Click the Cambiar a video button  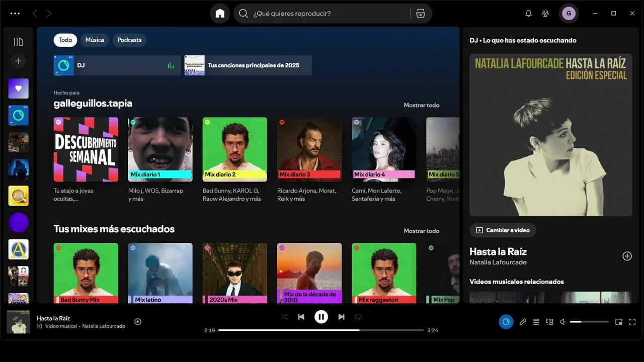click(x=503, y=230)
